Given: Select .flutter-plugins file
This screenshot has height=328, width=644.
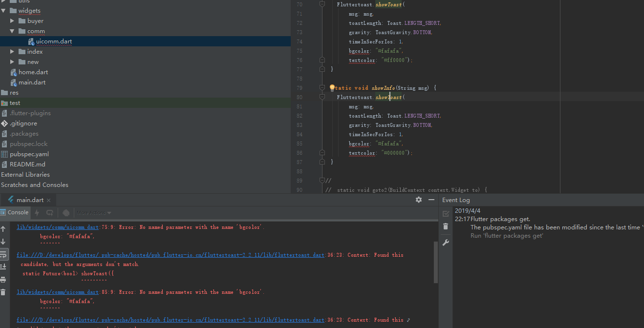Looking at the screenshot, I should tap(30, 113).
